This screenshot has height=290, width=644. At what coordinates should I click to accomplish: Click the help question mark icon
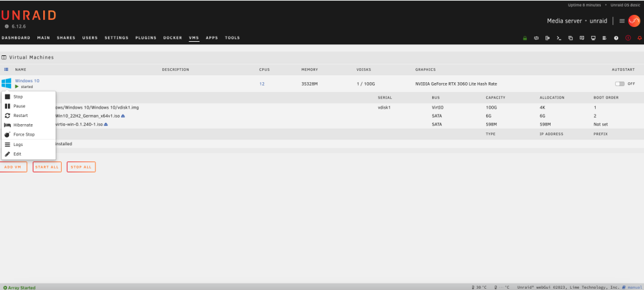coord(616,38)
